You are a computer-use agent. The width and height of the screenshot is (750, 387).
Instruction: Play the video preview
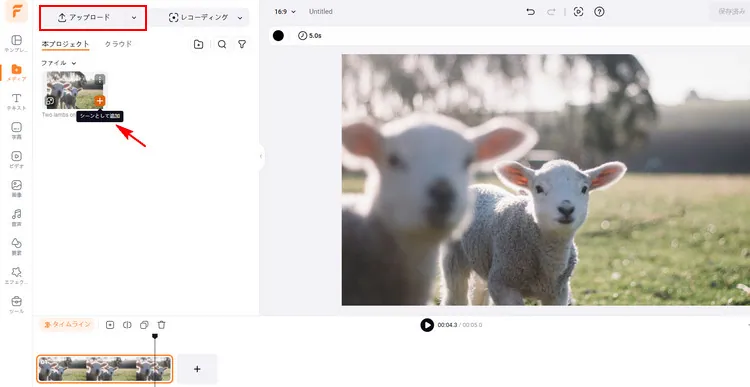pyautogui.click(x=427, y=325)
